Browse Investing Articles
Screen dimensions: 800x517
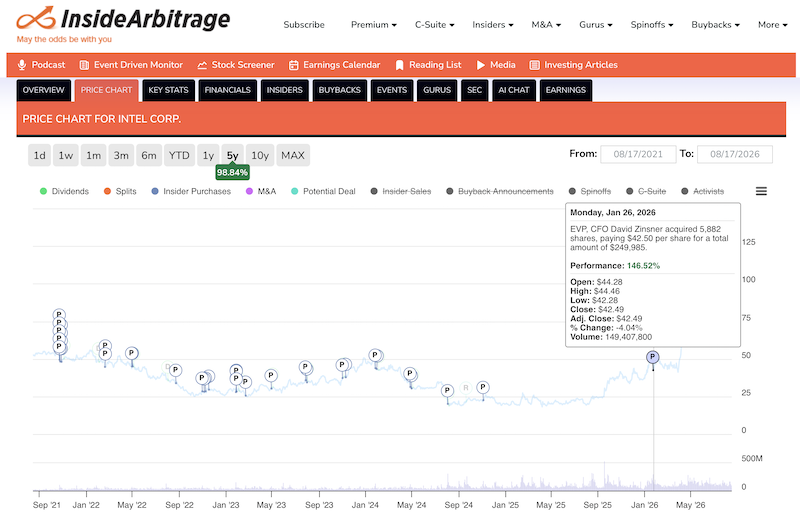tap(573, 65)
